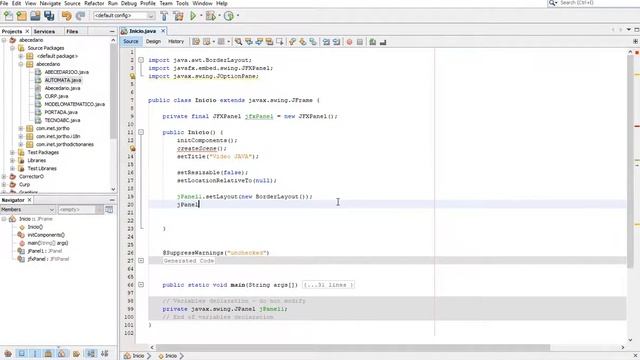Image resolution: width=640 pixels, height=360 pixels.
Task: Click the Previous Bookmark icon in editor toolbar
Action: (x=292, y=42)
